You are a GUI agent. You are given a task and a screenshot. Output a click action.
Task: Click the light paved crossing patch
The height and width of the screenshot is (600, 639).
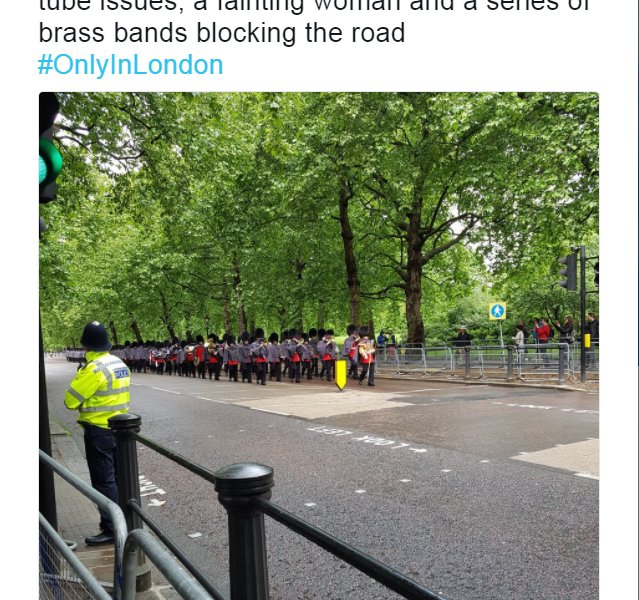322,404
